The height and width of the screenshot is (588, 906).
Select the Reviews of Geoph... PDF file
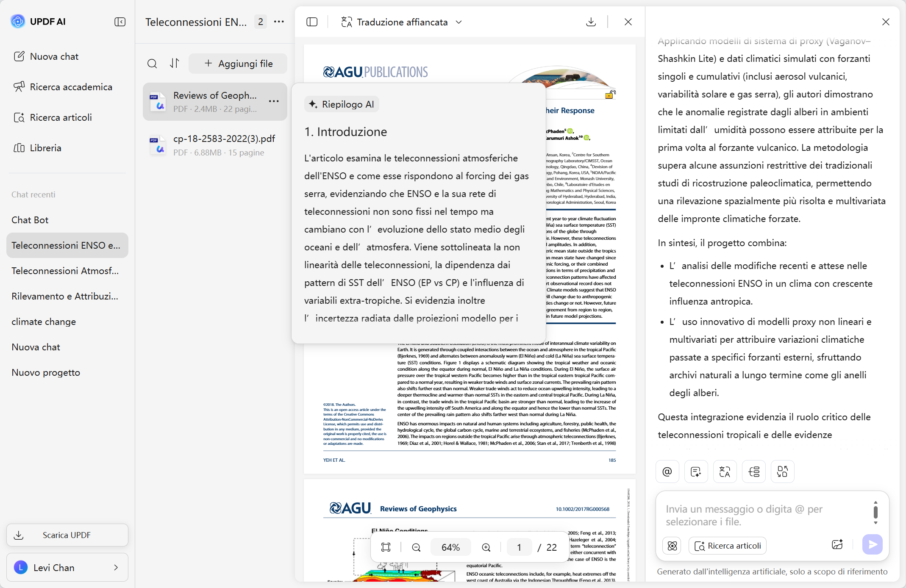[215, 102]
